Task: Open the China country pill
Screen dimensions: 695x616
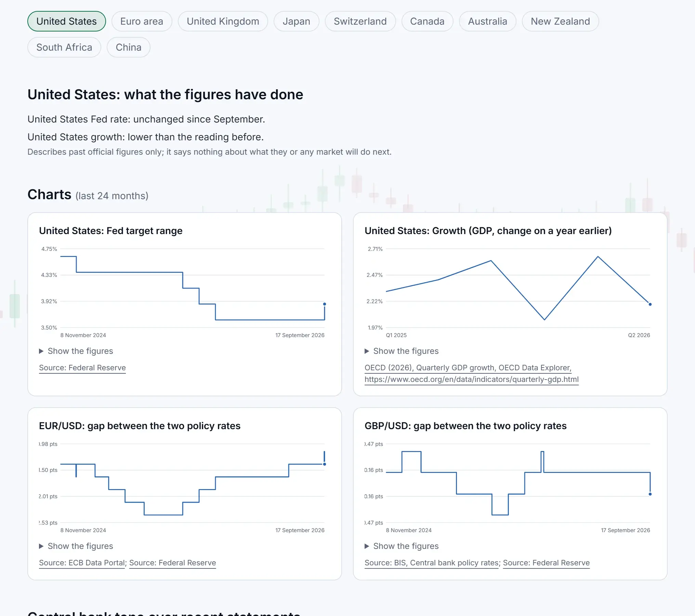Action: pos(129,47)
